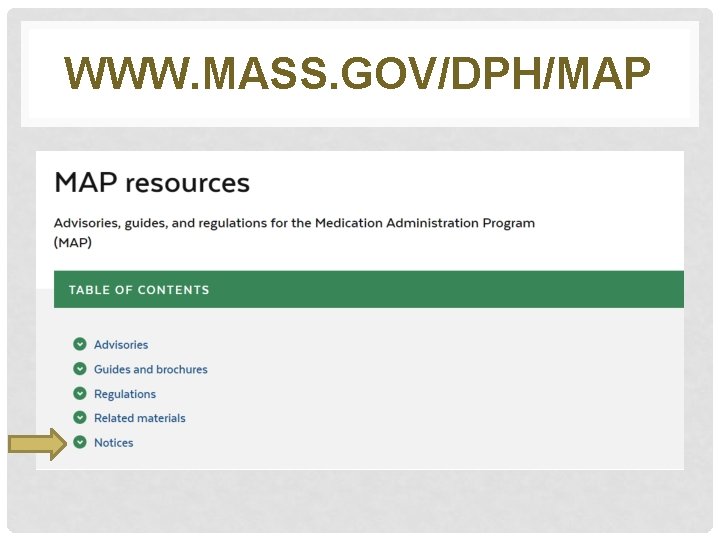720x540 pixels.
Task: Expand the chevron icon beside Advisories
Action: click(x=80, y=344)
